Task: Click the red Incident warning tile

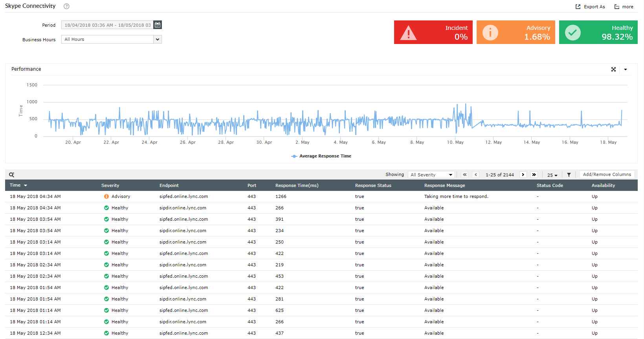Action: pos(433,32)
